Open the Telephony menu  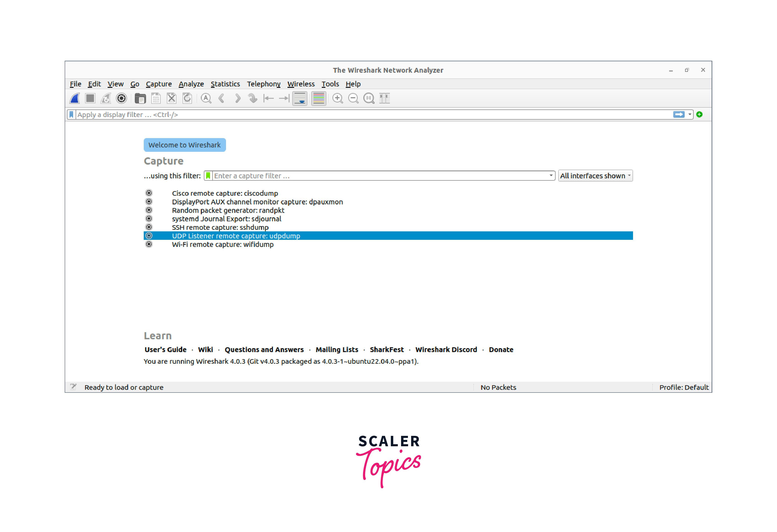click(263, 84)
